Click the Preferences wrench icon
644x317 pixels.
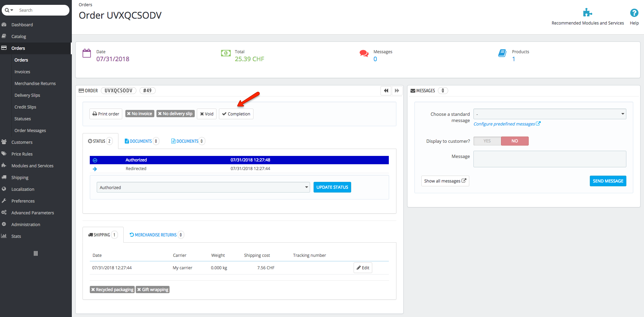tap(4, 201)
